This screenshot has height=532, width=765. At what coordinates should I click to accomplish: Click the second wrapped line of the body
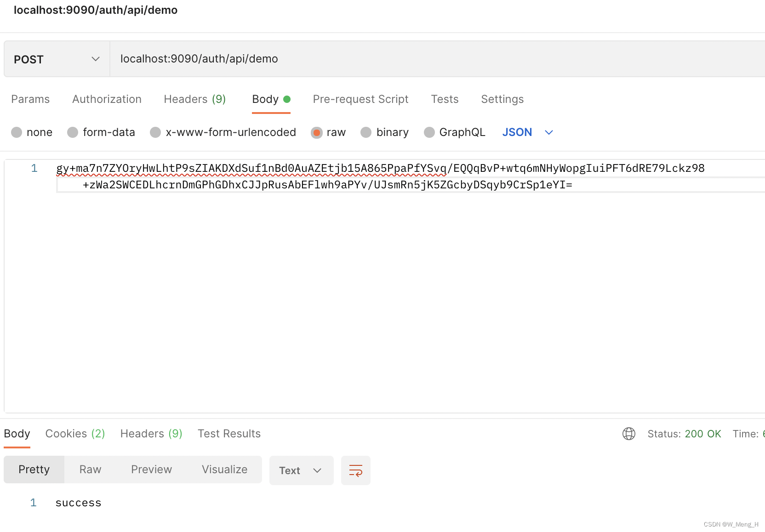(327, 185)
